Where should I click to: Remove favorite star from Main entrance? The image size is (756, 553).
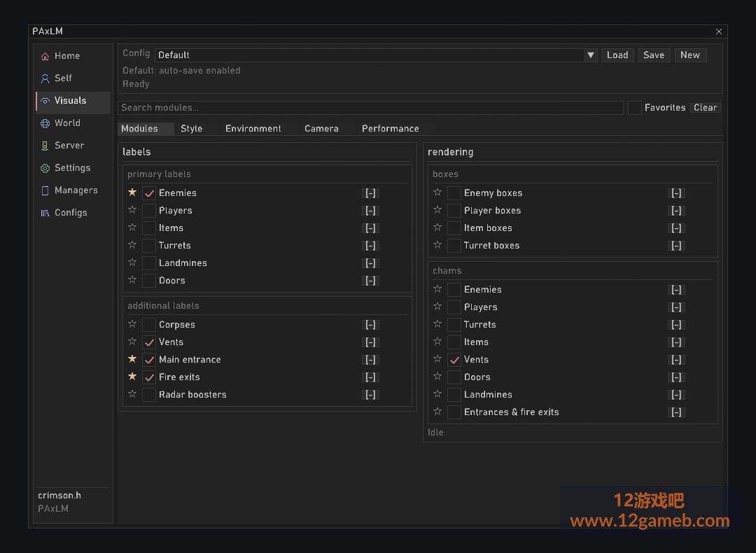point(132,358)
